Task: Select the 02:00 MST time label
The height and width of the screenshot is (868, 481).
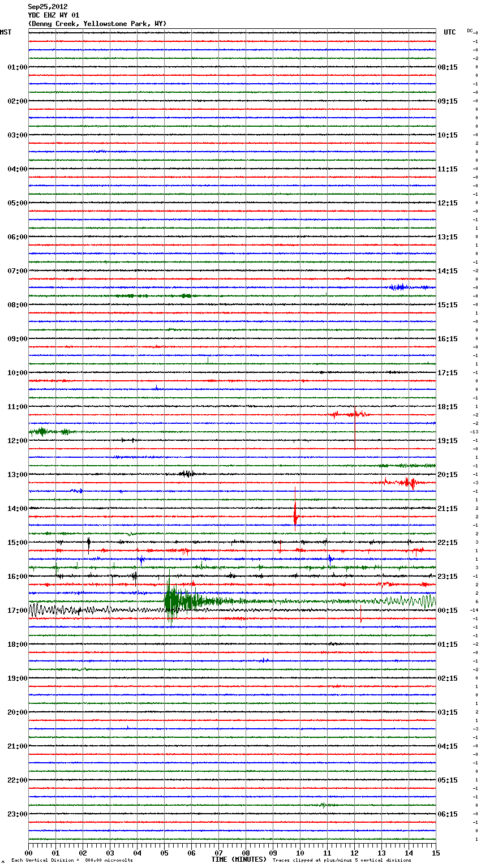Action: pos(18,101)
